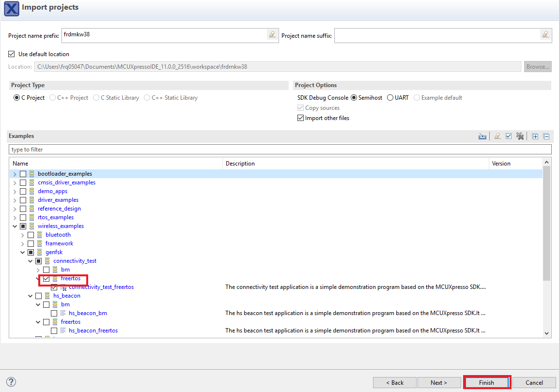Click the Finish button
Screen dimensions: 559x392
(x=487, y=382)
